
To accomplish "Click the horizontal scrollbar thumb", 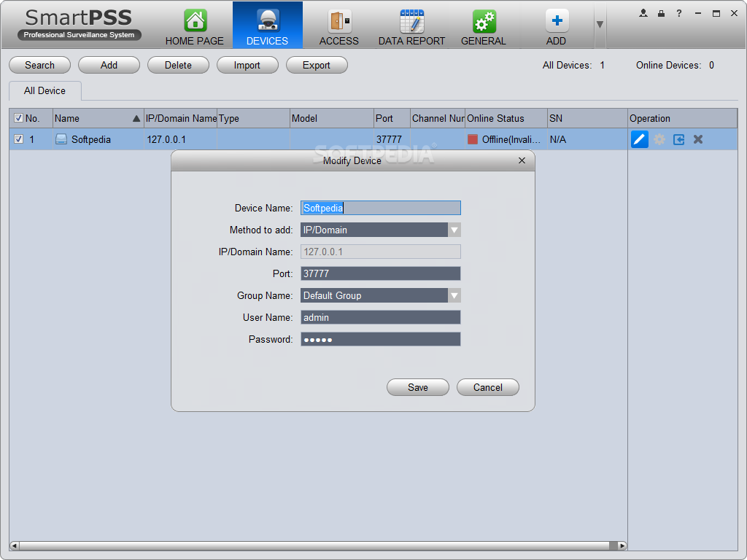I will point(314,545).
